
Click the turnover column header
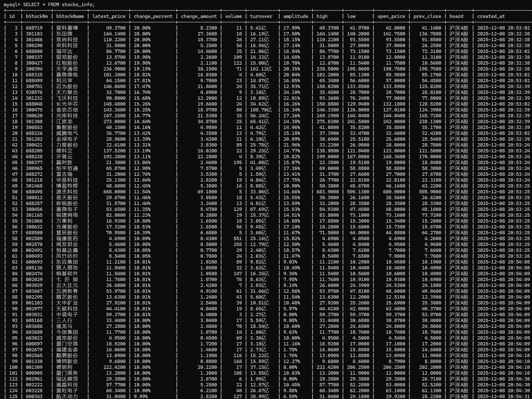261,16
